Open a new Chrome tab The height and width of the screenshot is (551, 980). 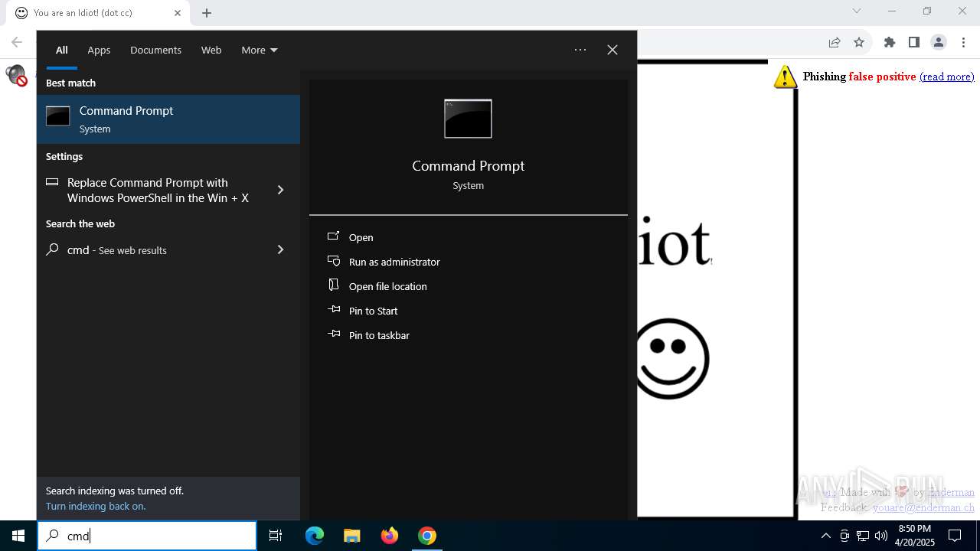coord(207,13)
